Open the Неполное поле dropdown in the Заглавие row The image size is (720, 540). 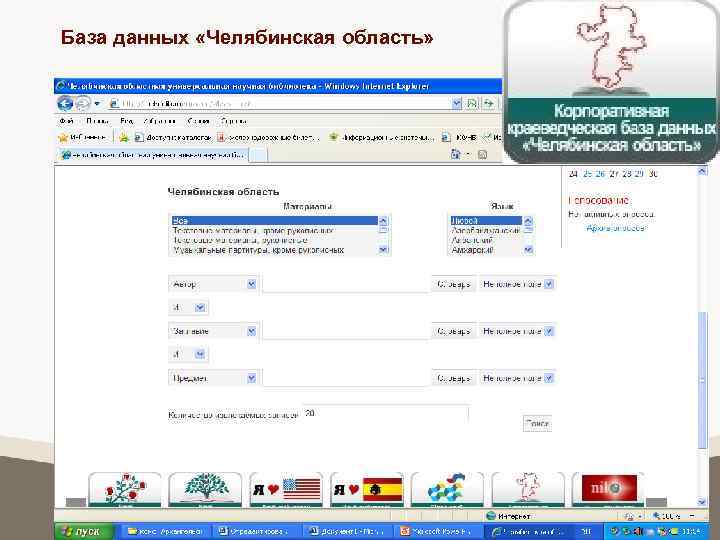(x=518, y=331)
